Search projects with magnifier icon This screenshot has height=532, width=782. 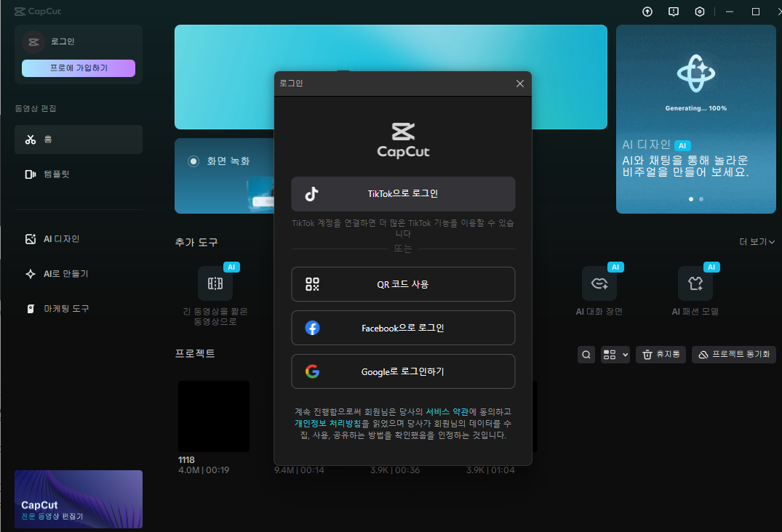tap(586, 355)
